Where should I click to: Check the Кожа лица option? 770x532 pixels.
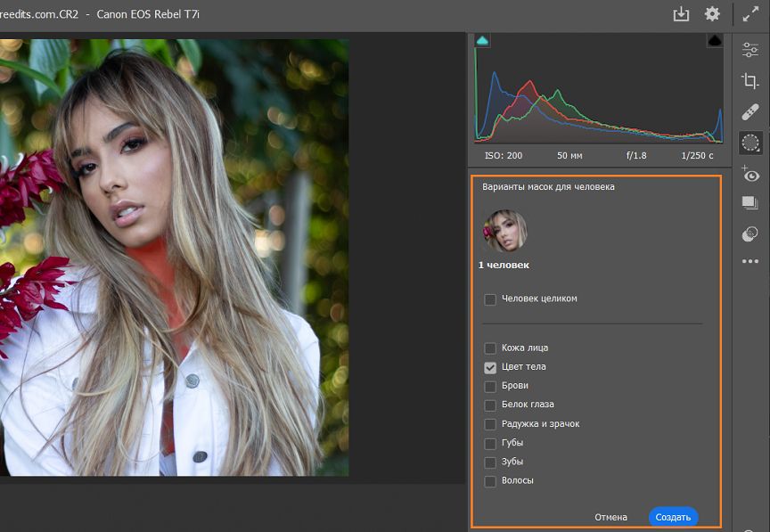click(490, 348)
